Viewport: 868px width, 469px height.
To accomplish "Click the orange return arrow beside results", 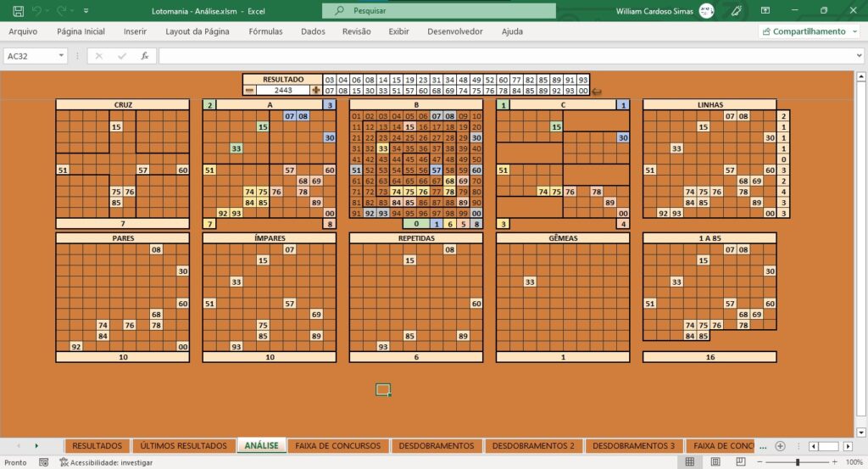I will point(596,92).
